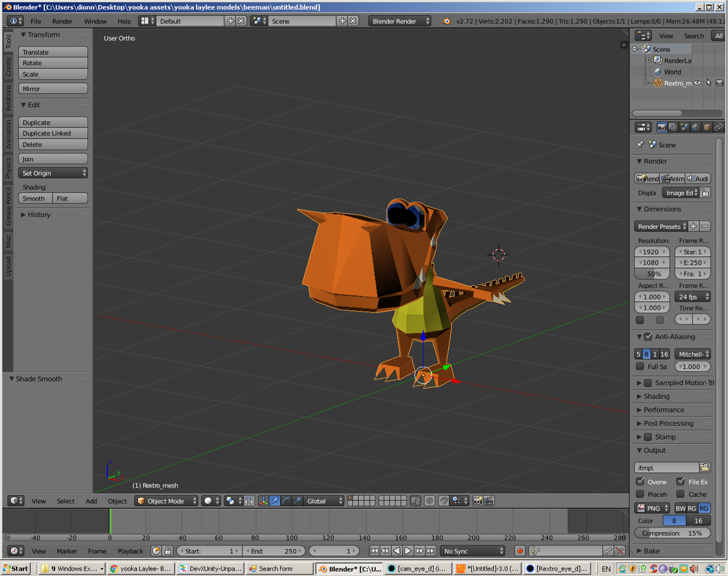The width and height of the screenshot is (728, 576).
Task: Open the 3D view editor type selector
Action: click(16, 501)
